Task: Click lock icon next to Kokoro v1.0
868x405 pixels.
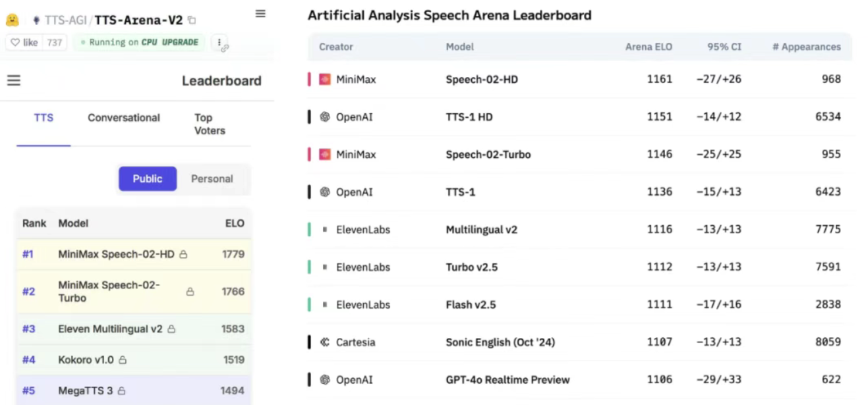Action: (x=123, y=360)
